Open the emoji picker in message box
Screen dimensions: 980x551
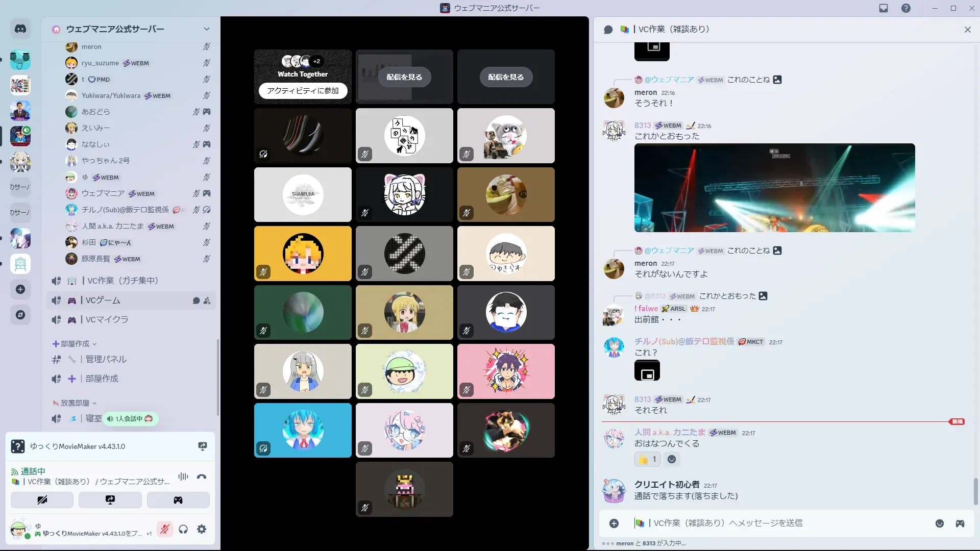(x=939, y=523)
